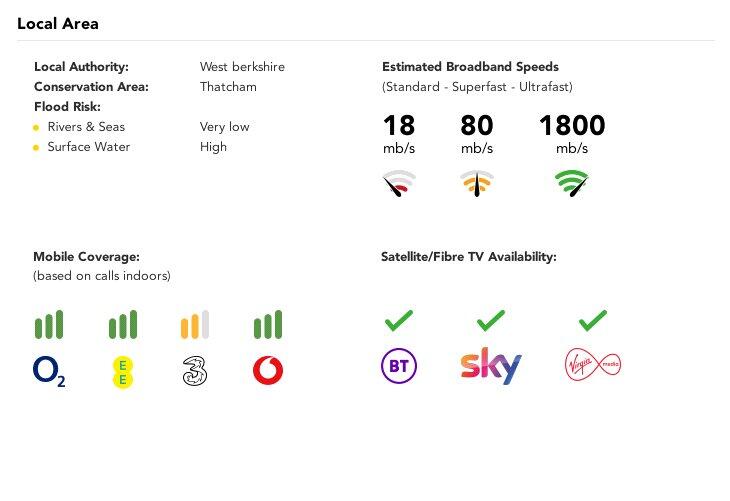Click the O2 signal strength bars
The image size is (730, 501).
point(49,325)
